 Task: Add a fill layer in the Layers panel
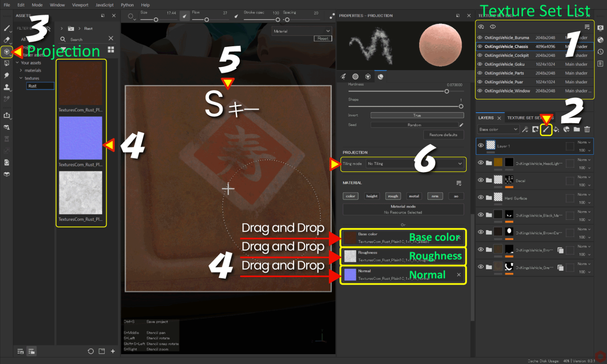(556, 129)
